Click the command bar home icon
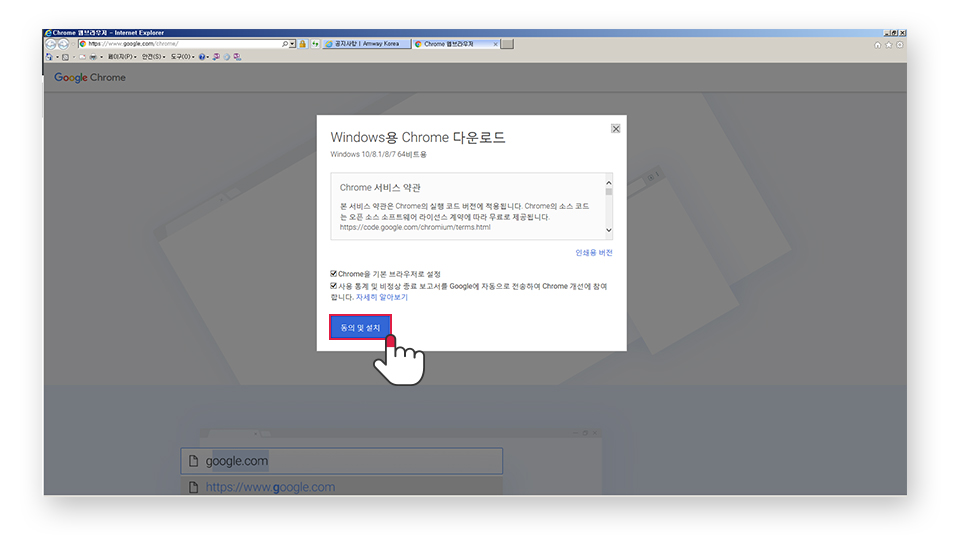The height and width of the screenshot is (542, 973). [x=49, y=56]
